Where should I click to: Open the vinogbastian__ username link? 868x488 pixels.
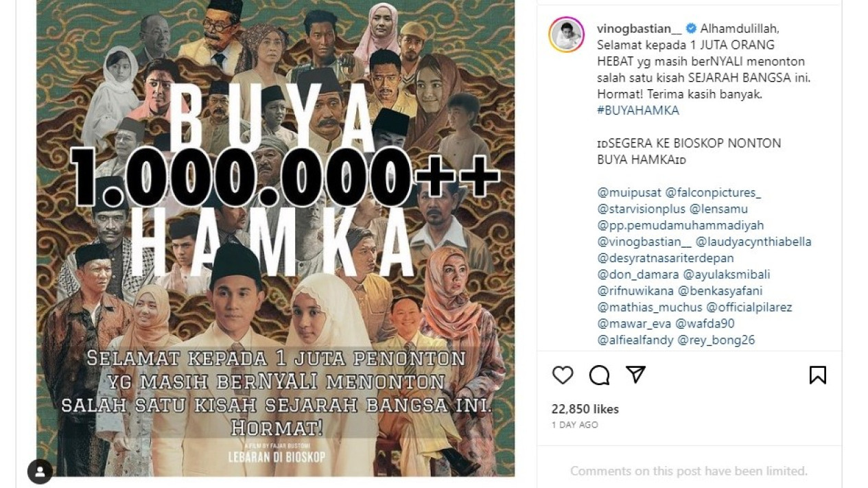pyautogui.click(x=640, y=29)
